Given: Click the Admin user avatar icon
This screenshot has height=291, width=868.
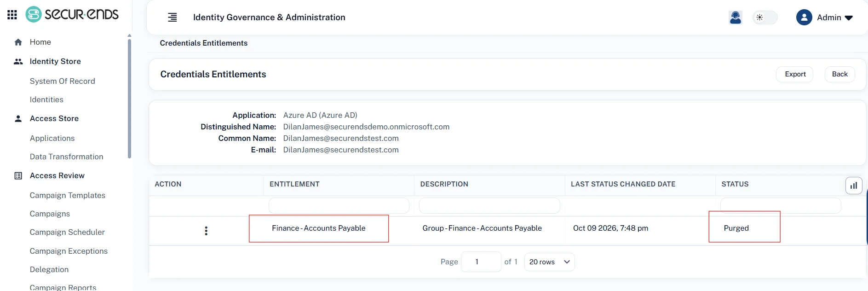Looking at the screenshot, I should 804,17.
